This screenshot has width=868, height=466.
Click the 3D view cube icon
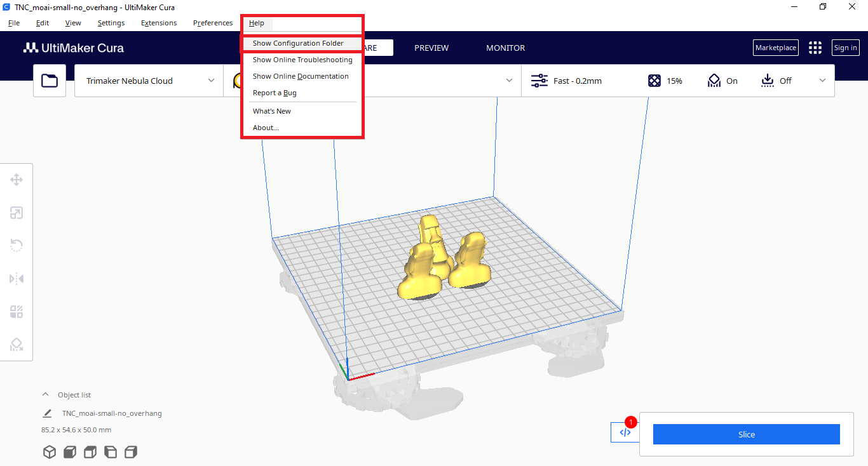point(49,452)
